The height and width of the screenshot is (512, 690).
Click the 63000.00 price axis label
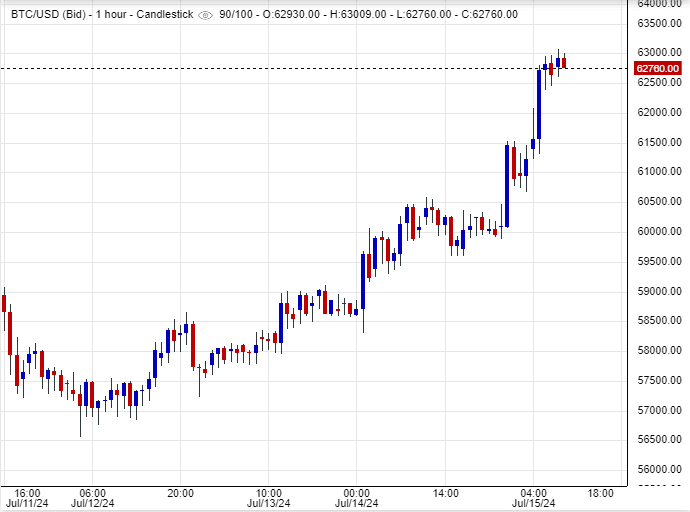point(661,52)
